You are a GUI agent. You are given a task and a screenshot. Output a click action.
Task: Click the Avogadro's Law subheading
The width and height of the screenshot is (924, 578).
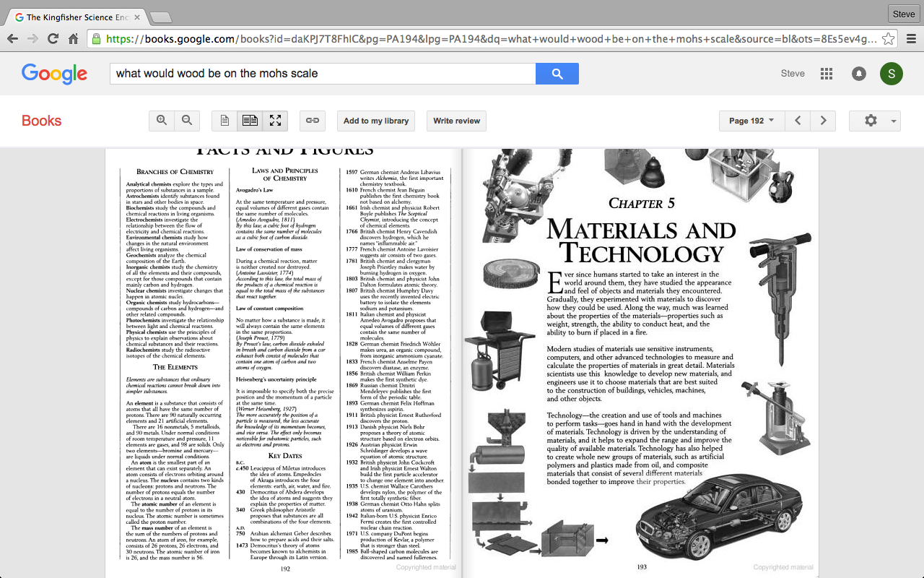255,190
